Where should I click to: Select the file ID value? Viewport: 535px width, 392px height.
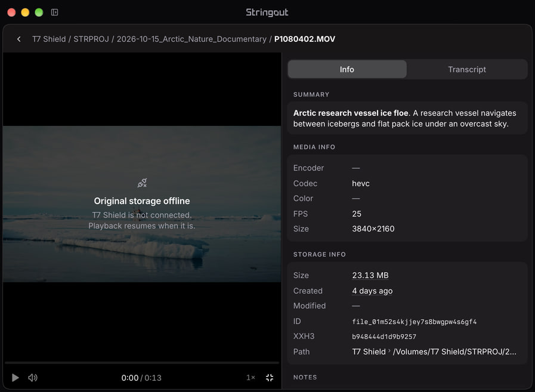click(414, 322)
